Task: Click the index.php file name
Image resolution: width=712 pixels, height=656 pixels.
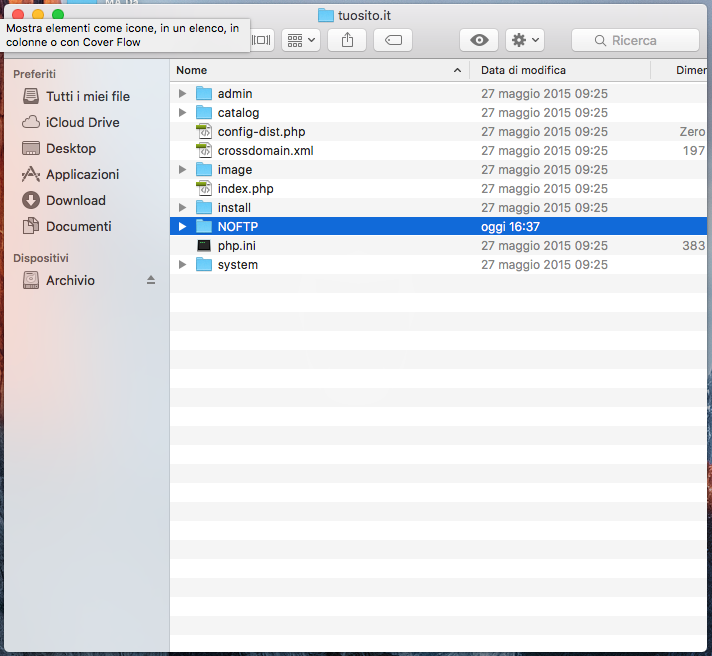Action: pyautogui.click(x=246, y=189)
